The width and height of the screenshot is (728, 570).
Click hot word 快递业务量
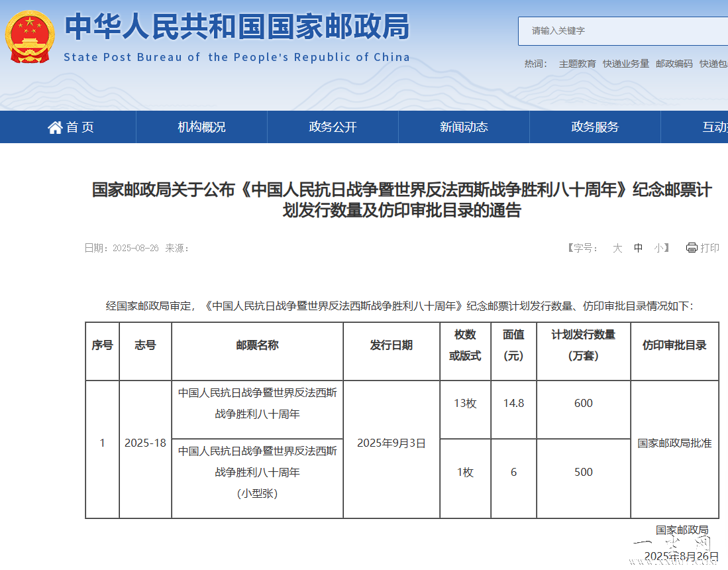(x=626, y=64)
